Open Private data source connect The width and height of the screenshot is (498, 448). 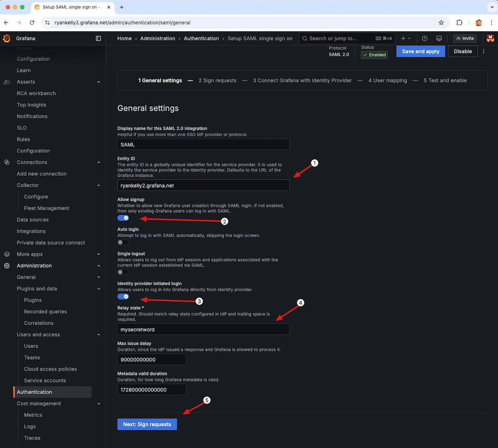point(51,243)
